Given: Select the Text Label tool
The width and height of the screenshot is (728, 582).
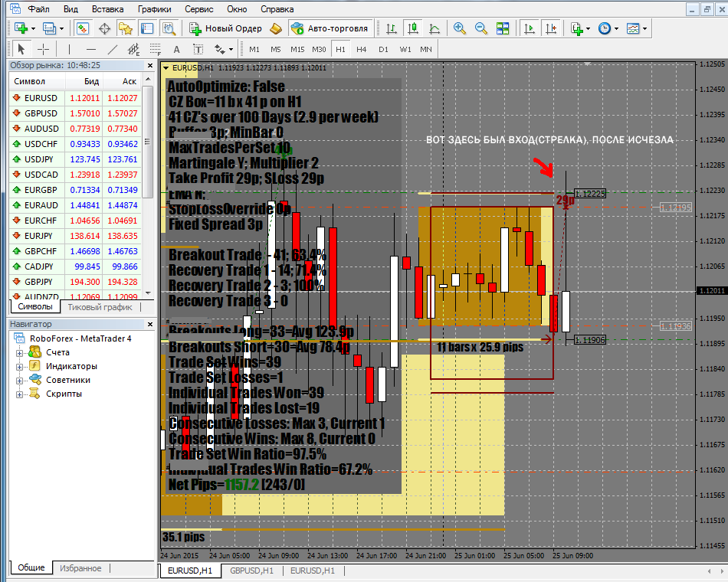Looking at the screenshot, I should click(x=198, y=49).
